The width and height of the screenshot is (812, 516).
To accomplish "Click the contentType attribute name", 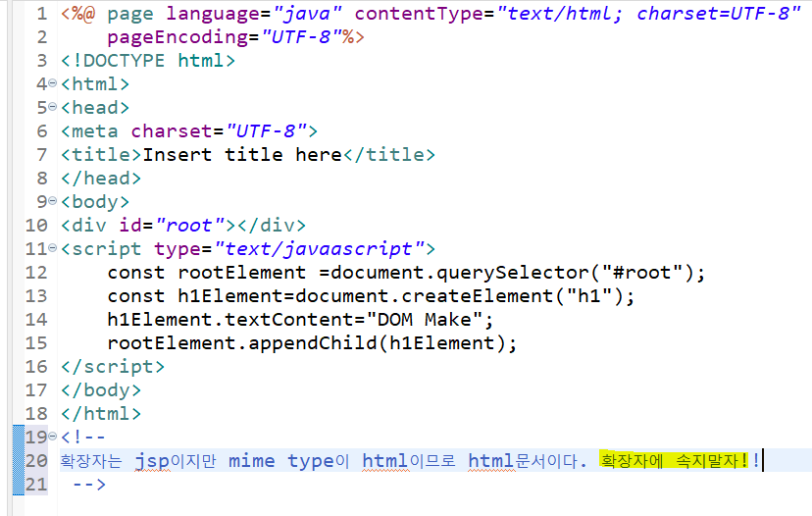I will click(x=419, y=14).
